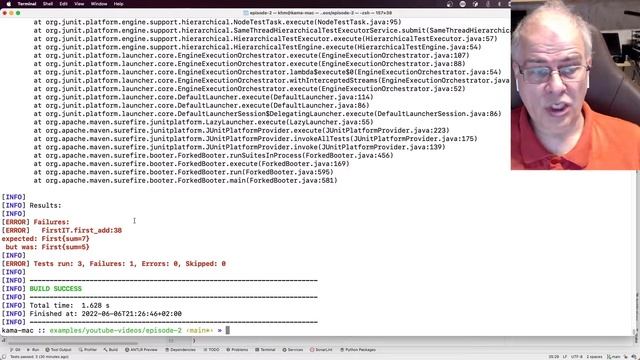
Task: Open the Run tool window tab
Action: 33,350
